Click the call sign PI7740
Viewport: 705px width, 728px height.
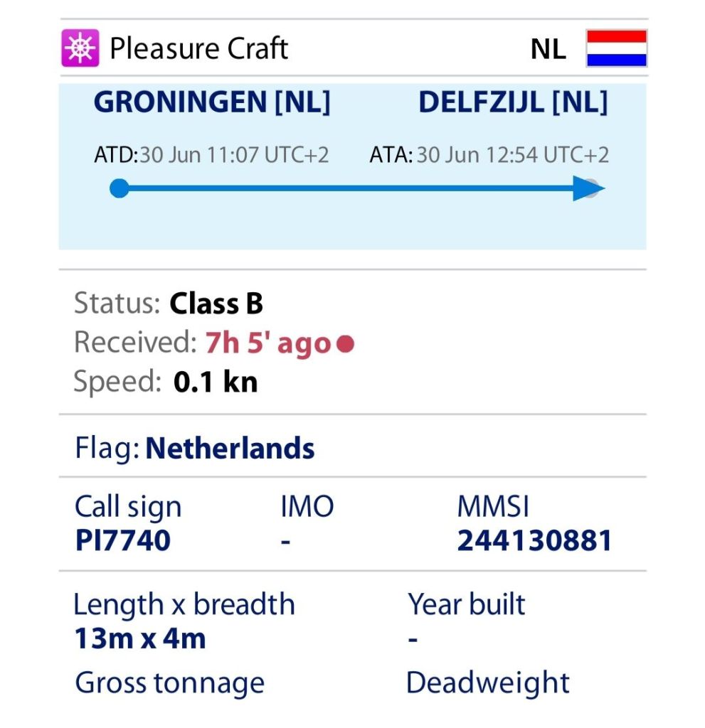click(x=122, y=541)
